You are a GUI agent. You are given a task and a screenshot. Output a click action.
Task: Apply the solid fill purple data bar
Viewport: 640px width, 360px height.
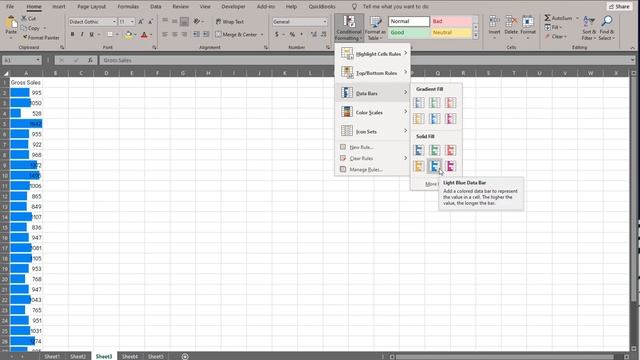[450, 166]
